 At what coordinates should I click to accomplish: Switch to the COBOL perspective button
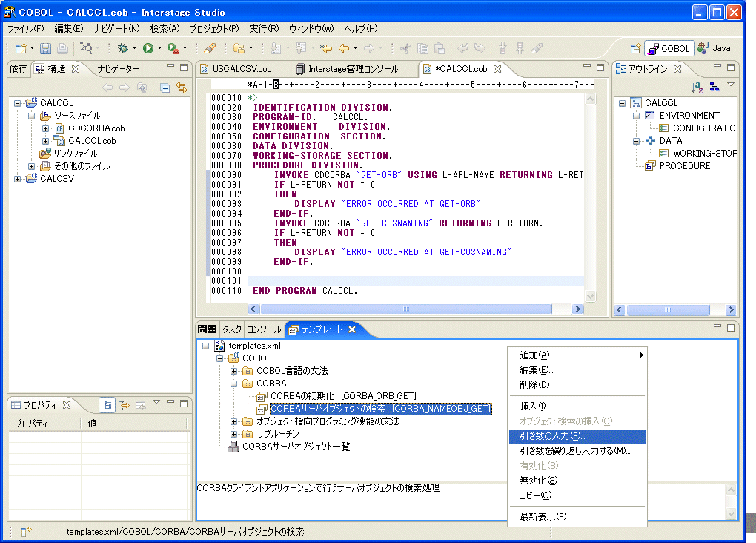click(669, 48)
